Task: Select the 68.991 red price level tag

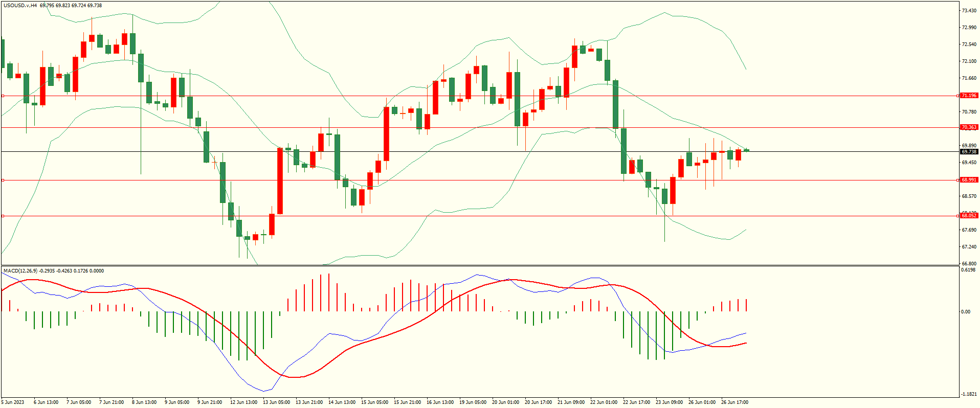Action: [x=969, y=180]
